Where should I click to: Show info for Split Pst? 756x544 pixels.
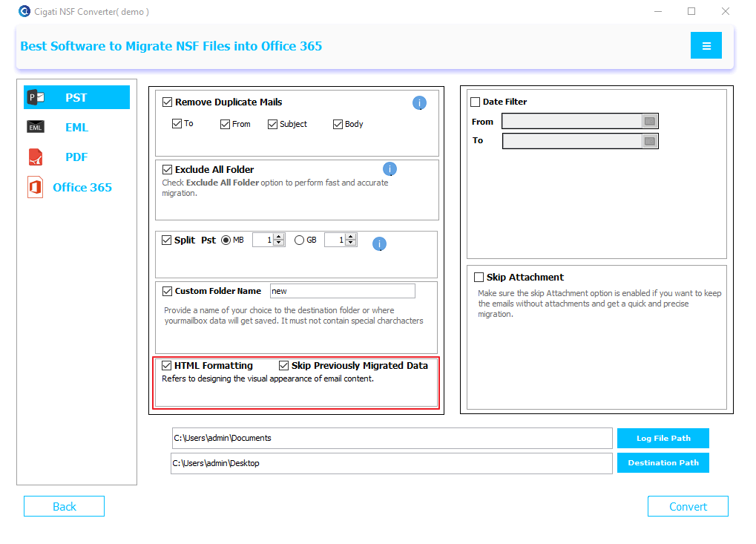coord(379,244)
